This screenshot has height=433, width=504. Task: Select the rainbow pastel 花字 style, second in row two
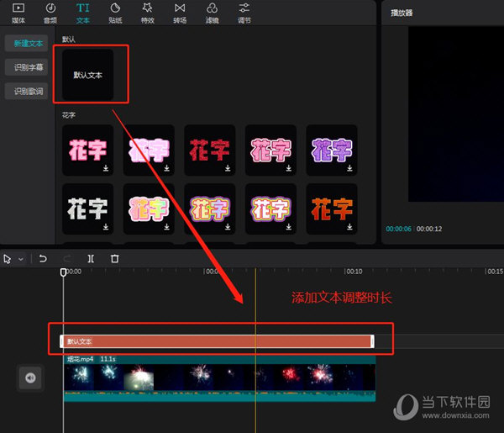point(149,209)
